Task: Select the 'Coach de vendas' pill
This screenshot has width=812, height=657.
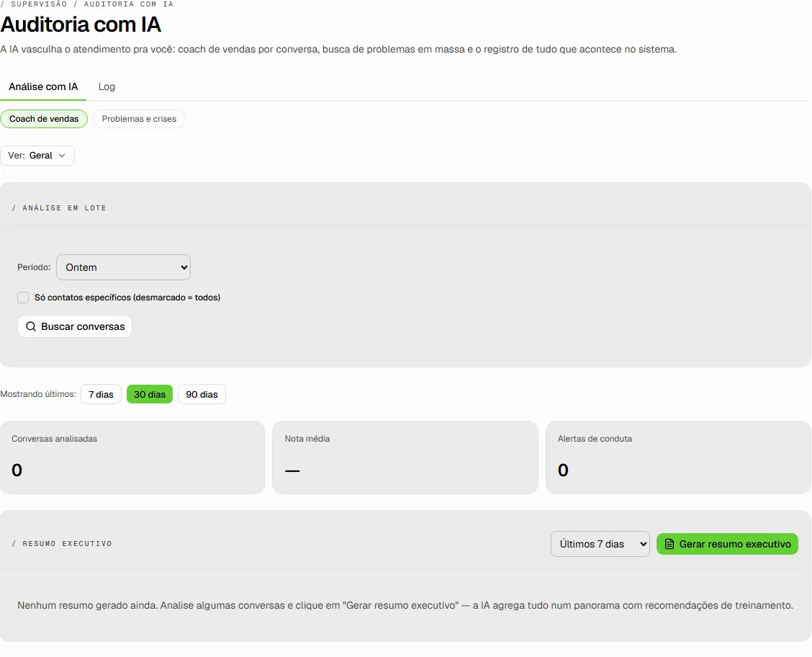Action: pos(44,119)
